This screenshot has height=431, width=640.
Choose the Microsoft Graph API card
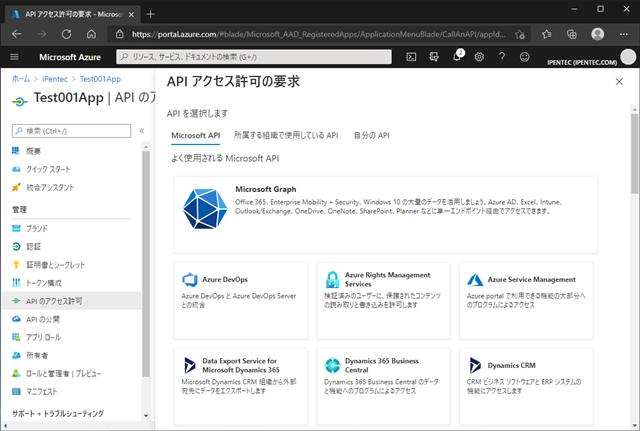[x=386, y=215]
